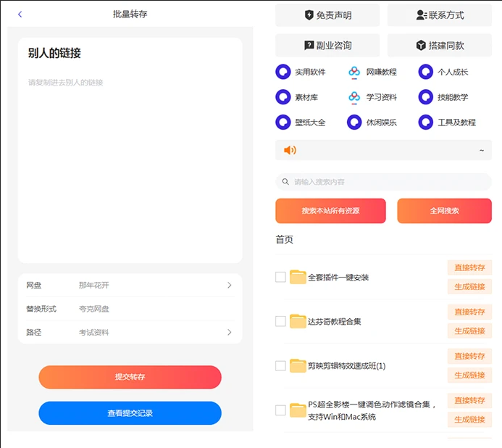Open the 网赚教程 category icon
Screen dimensions: 502x448
tap(354, 72)
